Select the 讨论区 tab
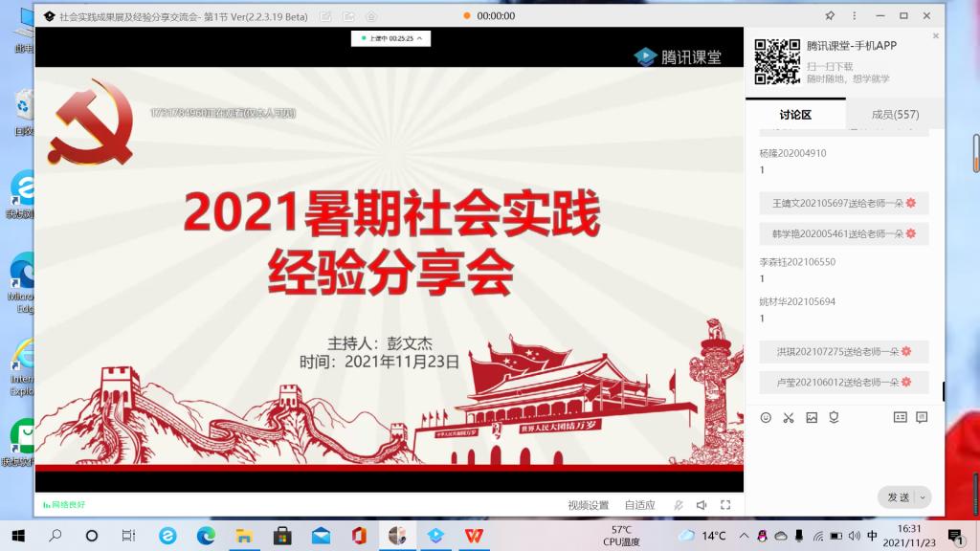The width and height of the screenshot is (980, 551). 795,115
